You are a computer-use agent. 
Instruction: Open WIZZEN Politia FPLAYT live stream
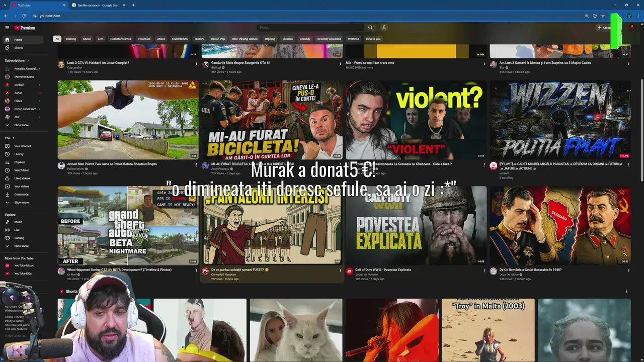coord(560,120)
